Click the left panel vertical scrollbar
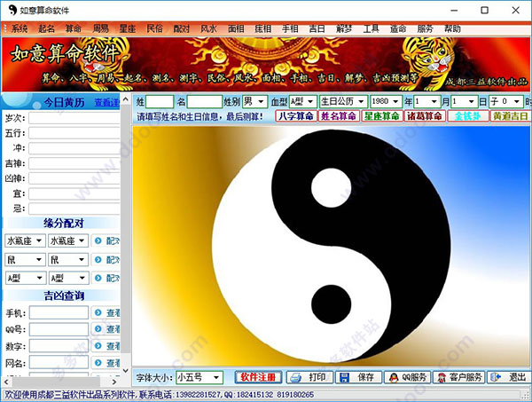 pyautogui.click(x=126, y=234)
